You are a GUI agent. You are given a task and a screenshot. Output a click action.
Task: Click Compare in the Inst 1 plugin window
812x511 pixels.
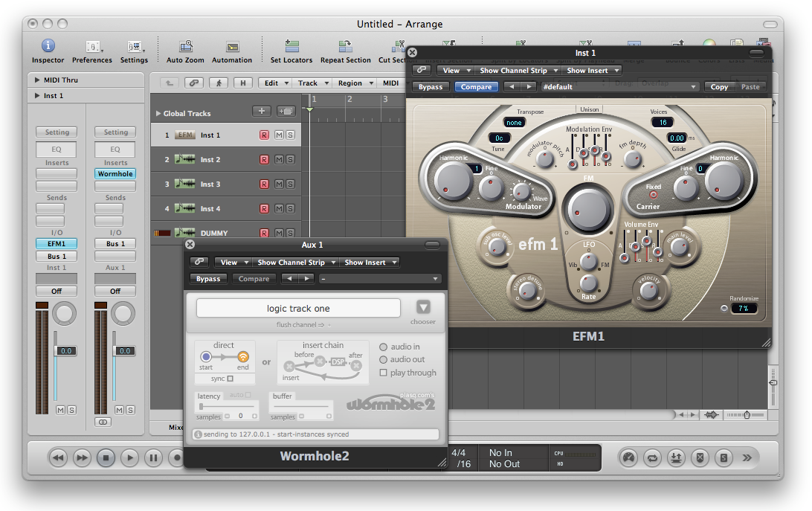[477, 87]
